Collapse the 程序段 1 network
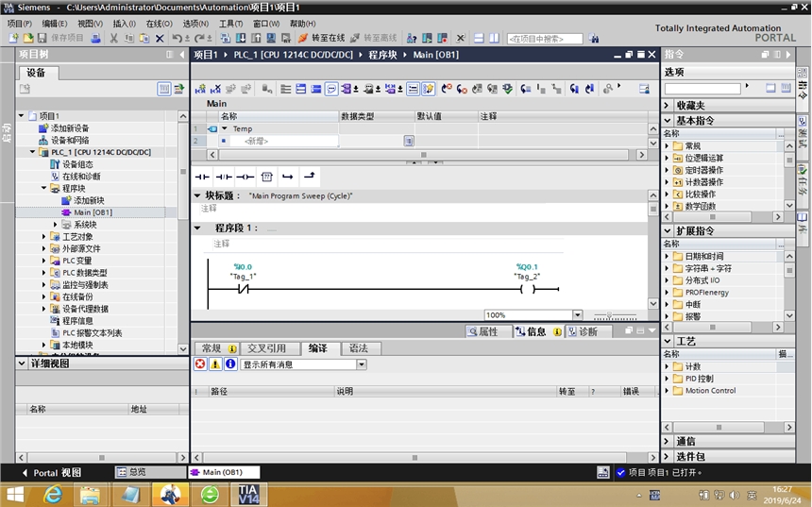Image resolution: width=812 pixels, height=507 pixels. click(x=197, y=228)
